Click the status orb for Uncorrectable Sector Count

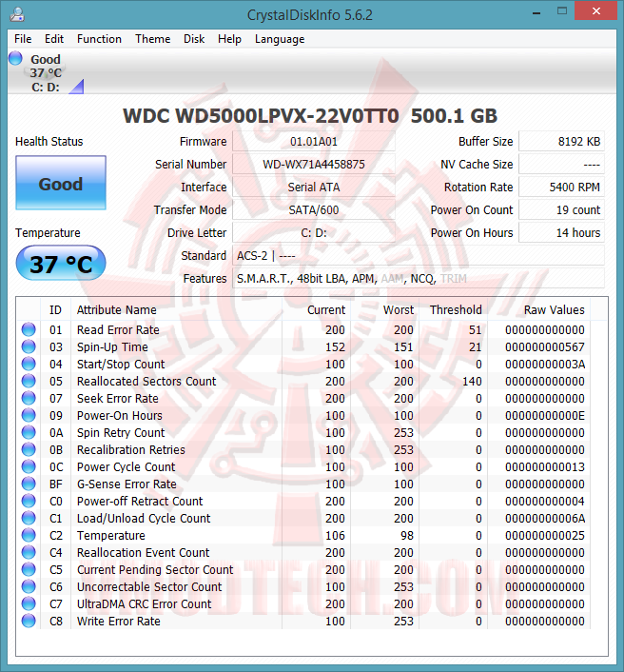pos(29,586)
